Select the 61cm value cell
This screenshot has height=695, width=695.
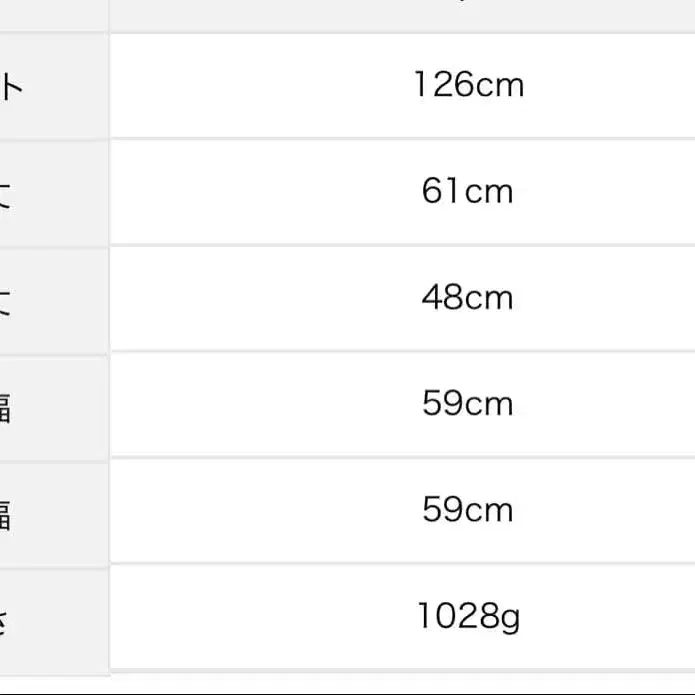[x=467, y=191]
